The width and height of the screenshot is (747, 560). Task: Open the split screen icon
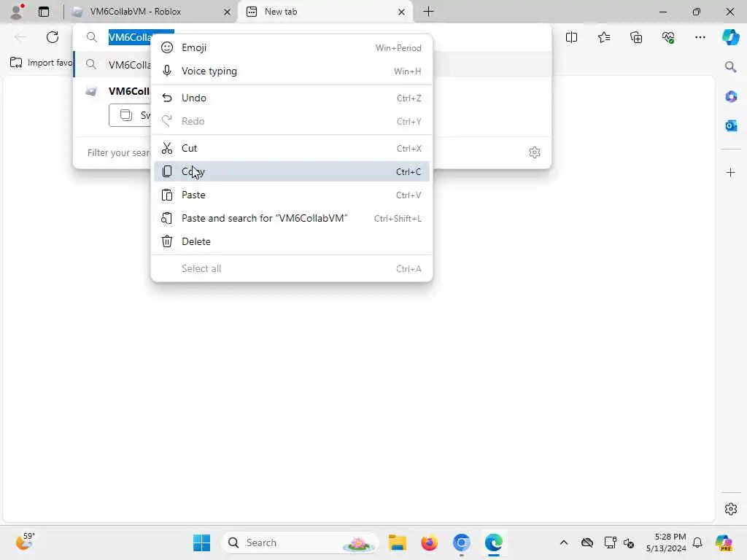[571, 37]
